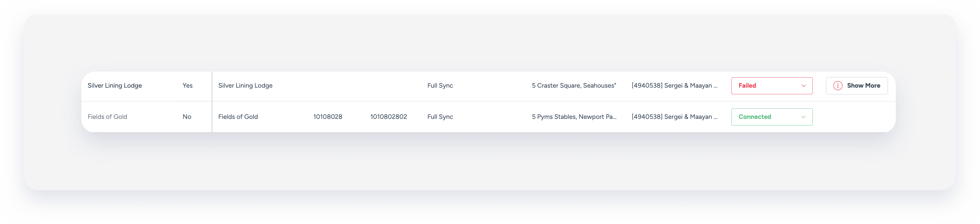Click the chevron in the Failed dropdown
980x224 pixels.
[x=803, y=86]
